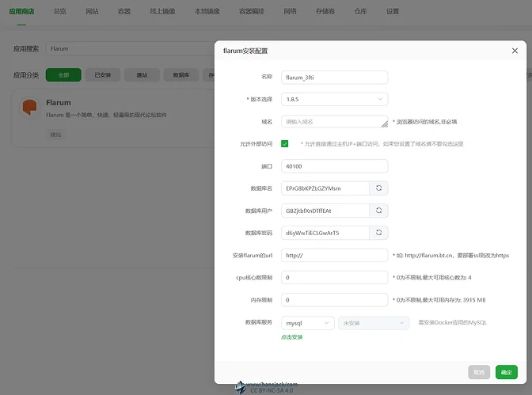This screenshot has height=395, width=532.
Task: Select the 全部 category filter
Action: click(63, 75)
